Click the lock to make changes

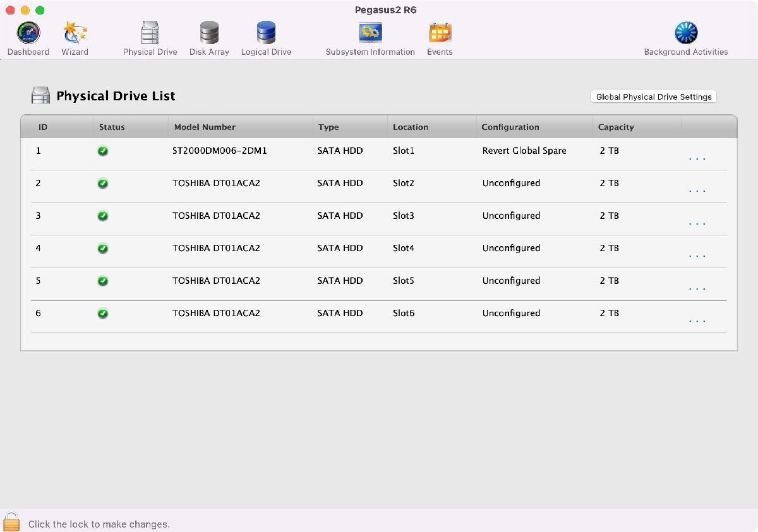click(x=11, y=522)
